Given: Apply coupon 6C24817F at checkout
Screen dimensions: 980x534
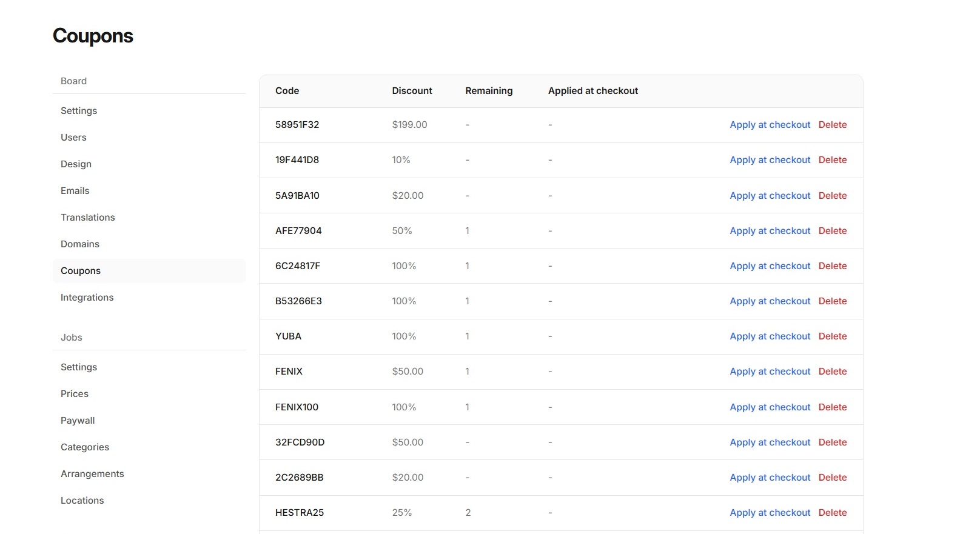Looking at the screenshot, I should pyautogui.click(x=770, y=266).
